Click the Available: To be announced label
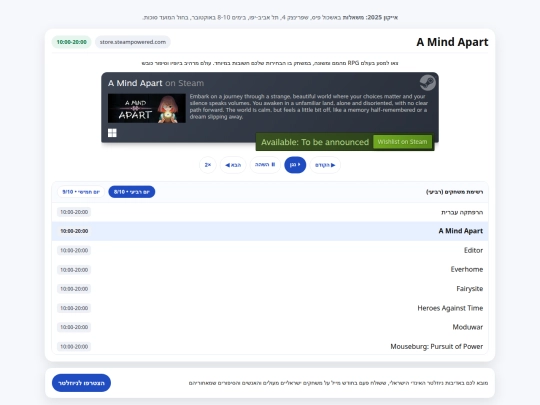540x405 pixels. point(315,142)
